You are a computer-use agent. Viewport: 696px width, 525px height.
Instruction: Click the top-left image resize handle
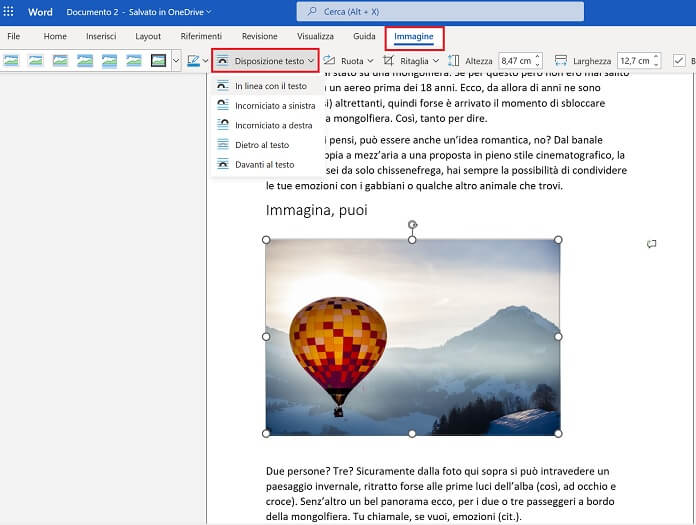[266, 240]
